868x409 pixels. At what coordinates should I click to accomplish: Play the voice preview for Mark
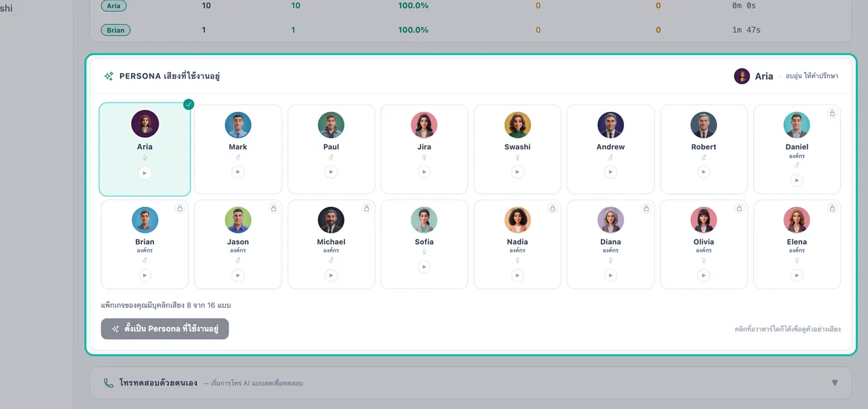(238, 172)
